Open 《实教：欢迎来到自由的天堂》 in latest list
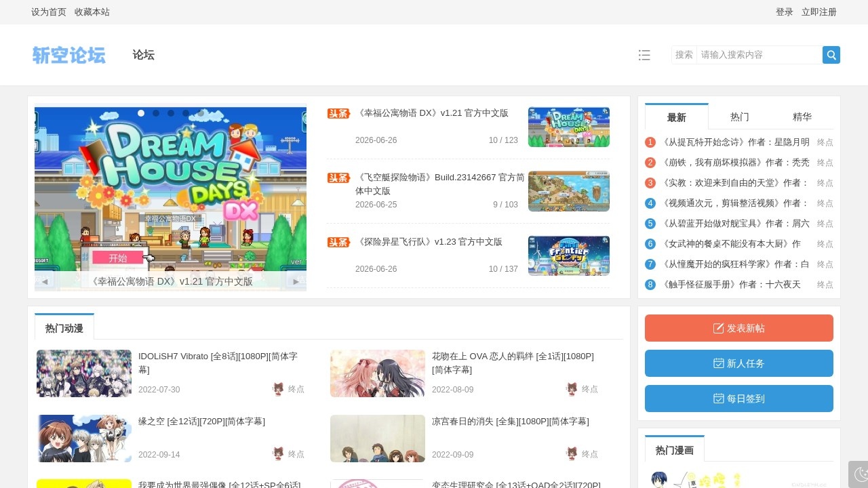Screen dimensions: 868x488 pyautogui.click(x=735, y=183)
